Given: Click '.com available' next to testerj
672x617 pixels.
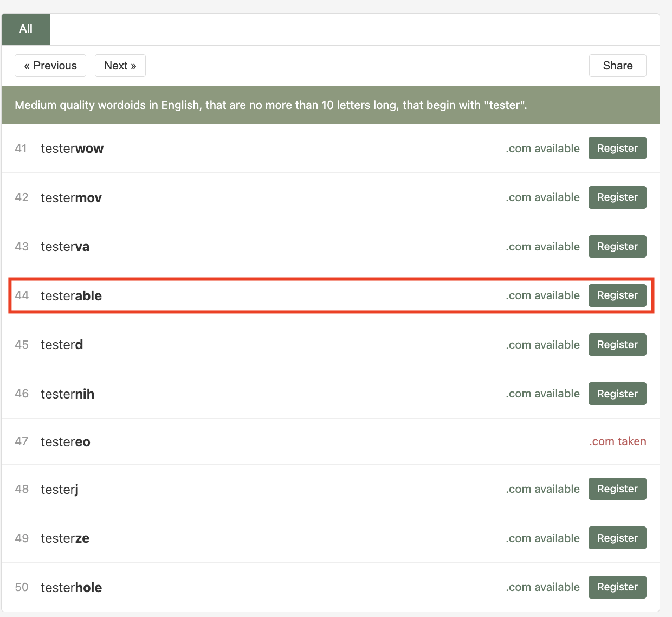Looking at the screenshot, I should click(542, 489).
